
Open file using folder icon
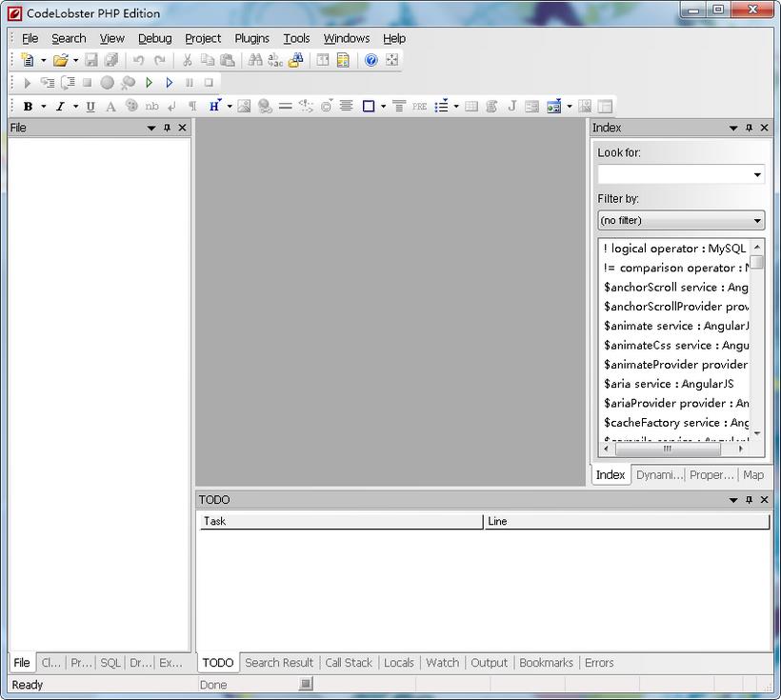[60, 60]
